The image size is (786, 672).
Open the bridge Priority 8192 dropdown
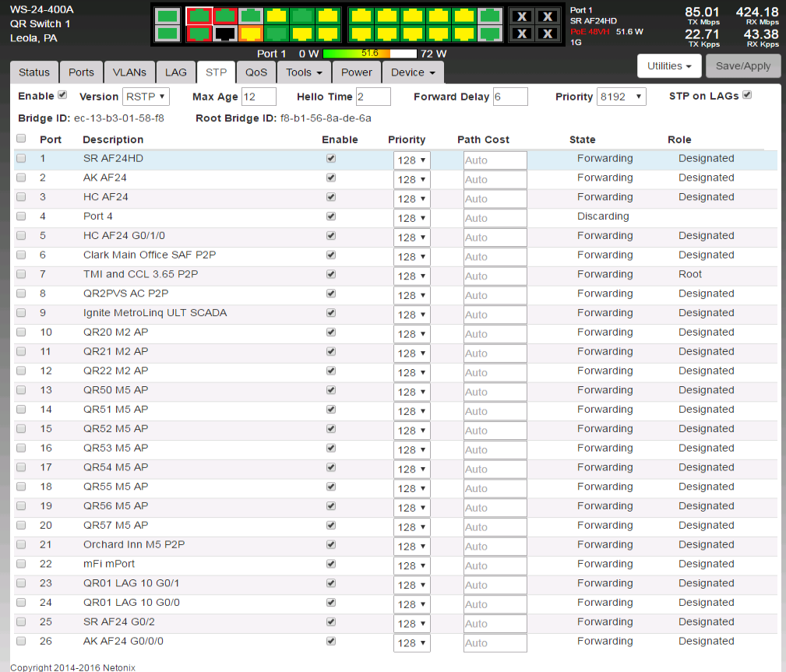tap(621, 97)
